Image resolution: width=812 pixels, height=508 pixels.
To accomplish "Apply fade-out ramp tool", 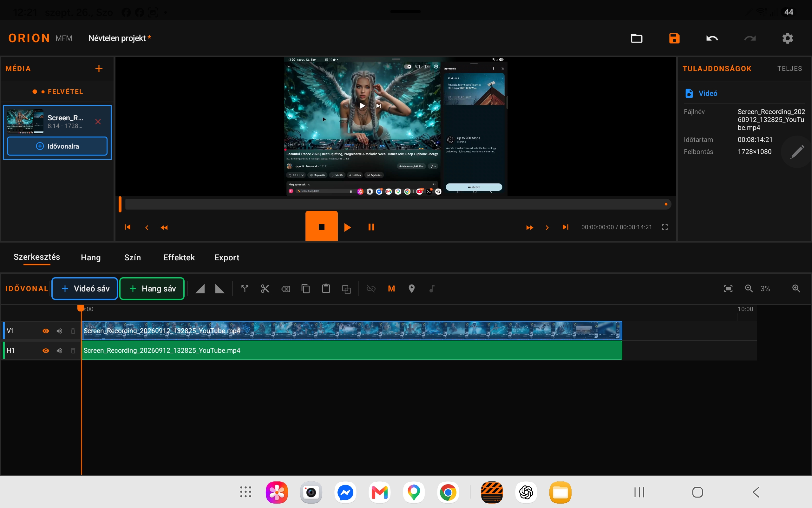I will pyautogui.click(x=220, y=289).
